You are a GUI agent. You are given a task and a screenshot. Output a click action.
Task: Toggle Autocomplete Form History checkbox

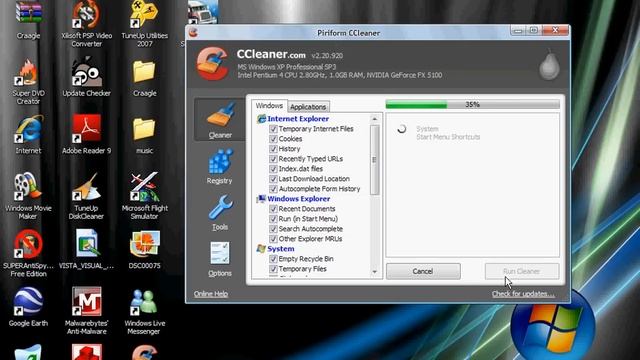273,189
